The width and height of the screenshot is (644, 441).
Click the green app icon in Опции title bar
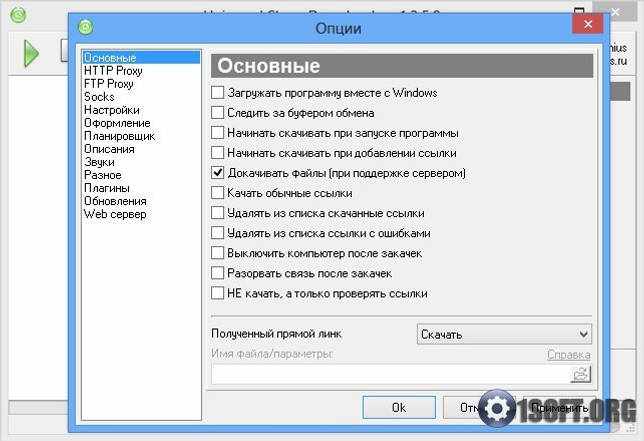pos(85,27)
